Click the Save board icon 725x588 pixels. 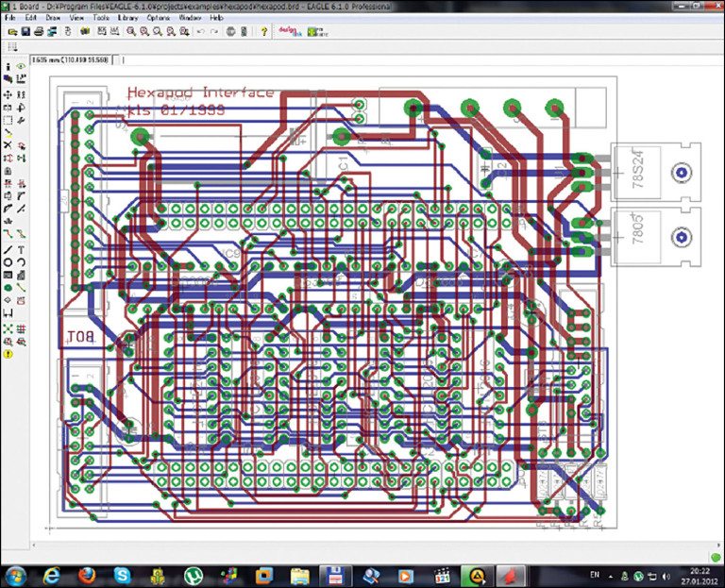click(25, 31)
